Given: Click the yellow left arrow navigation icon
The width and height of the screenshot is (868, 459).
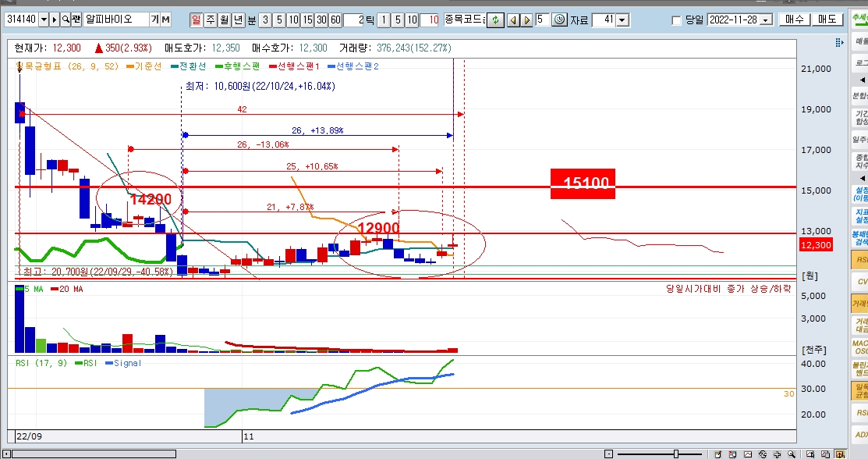Looking at the screenshot, I should pyautogui.click(x=512, y=20).
